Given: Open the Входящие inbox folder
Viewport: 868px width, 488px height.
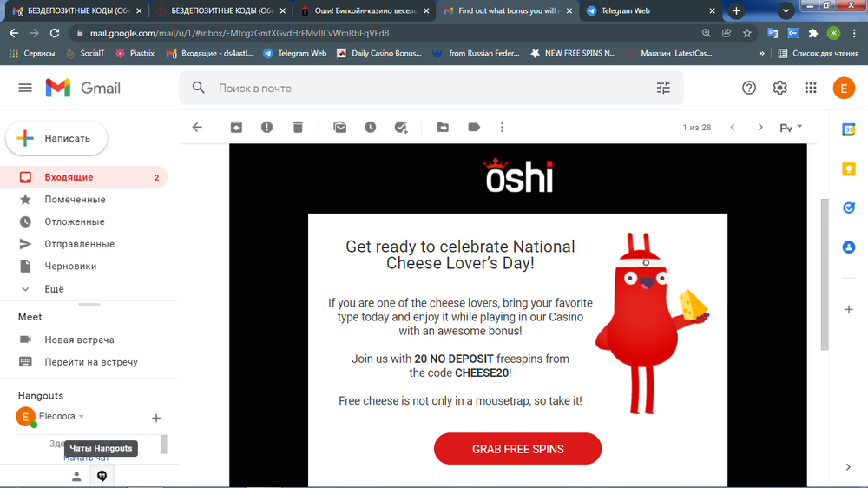Looking at the screenshot, I should [x=69, y=177].
